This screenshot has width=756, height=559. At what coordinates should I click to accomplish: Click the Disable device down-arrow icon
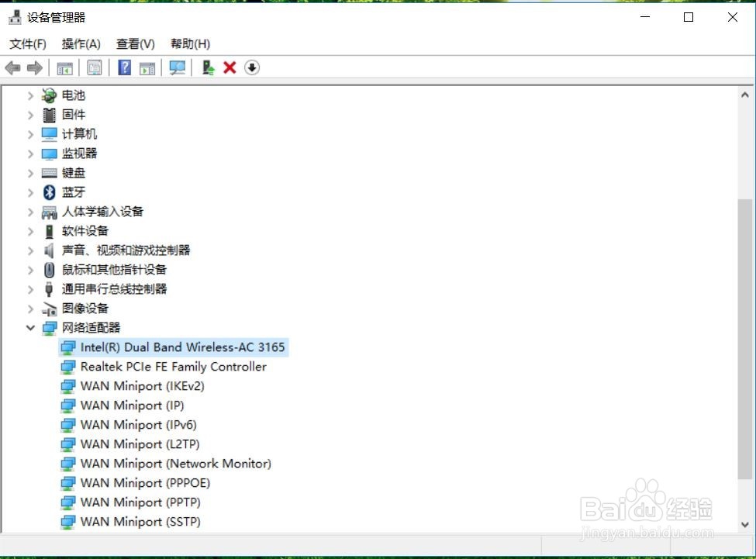(x=251, y=67)
